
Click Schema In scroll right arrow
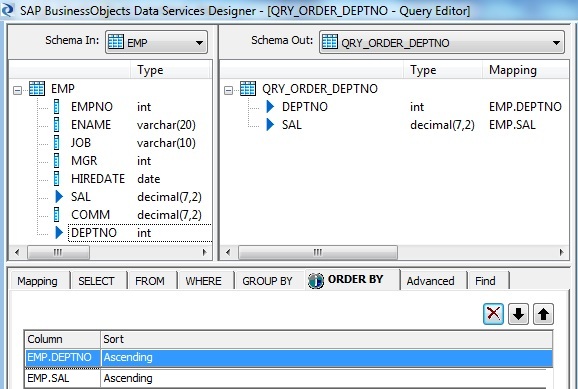pyautogui.click(x=205, y=253)
